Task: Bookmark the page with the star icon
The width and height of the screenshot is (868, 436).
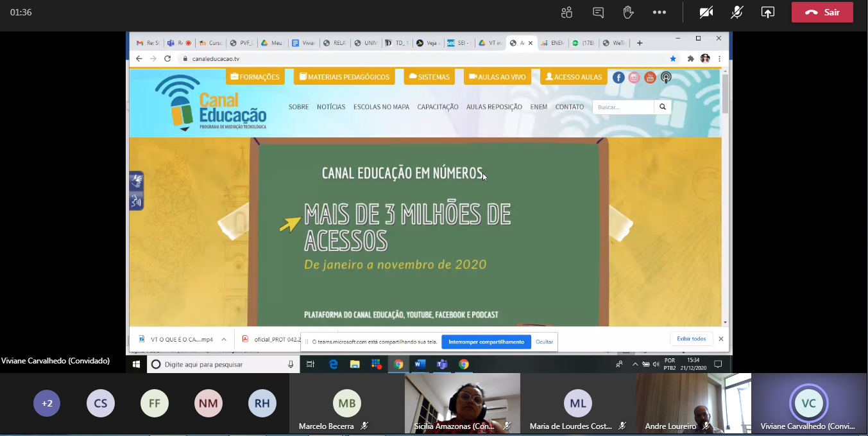Action: (x=673, y=58)
